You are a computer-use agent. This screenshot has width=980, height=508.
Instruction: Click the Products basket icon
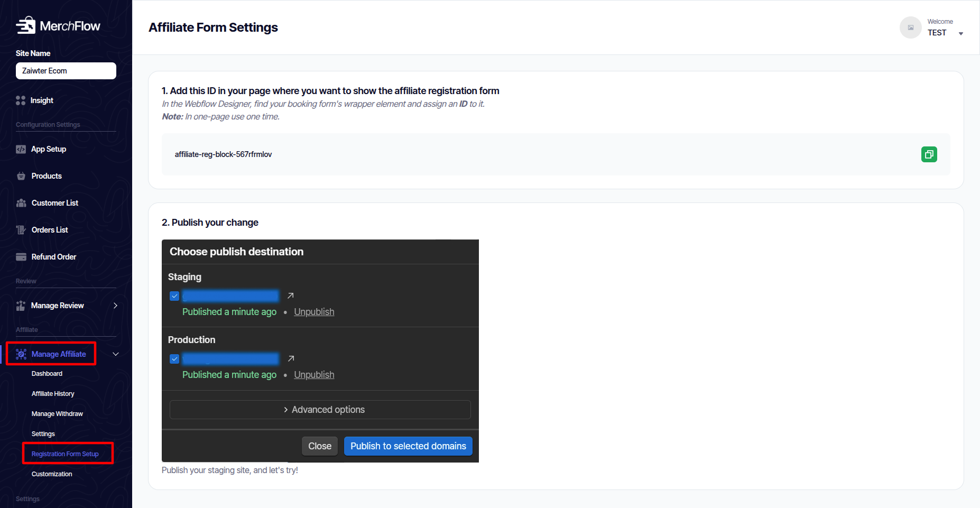click(21, 176)
